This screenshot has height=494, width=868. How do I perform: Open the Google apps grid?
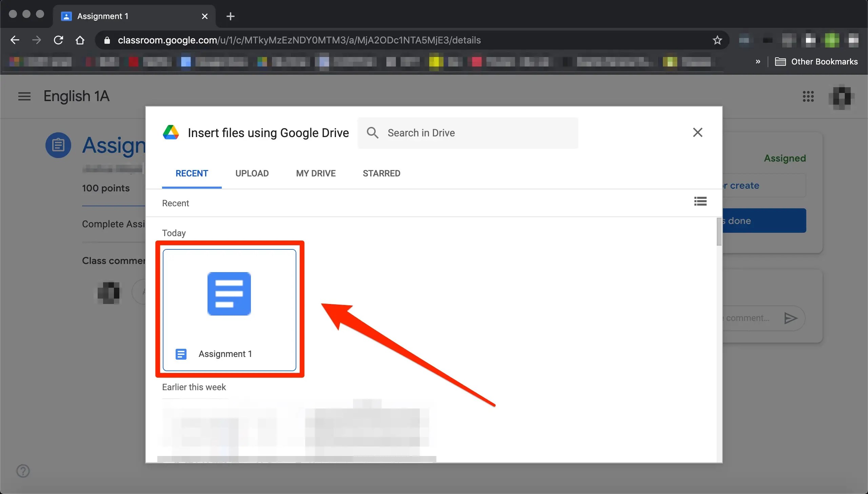(808, 96)
